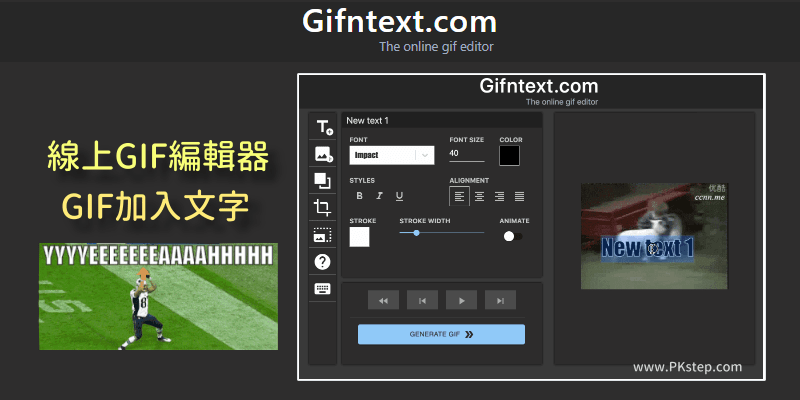Select the Crop tool icon

tap(323, 208)
